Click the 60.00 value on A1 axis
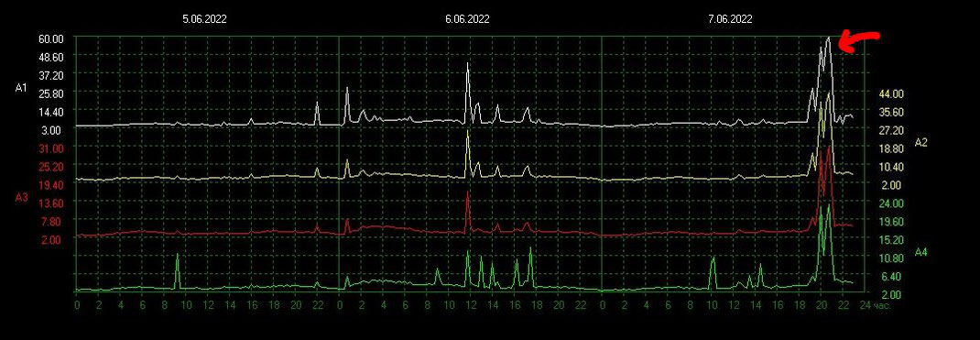980x340 pixels. click(50, 38)
